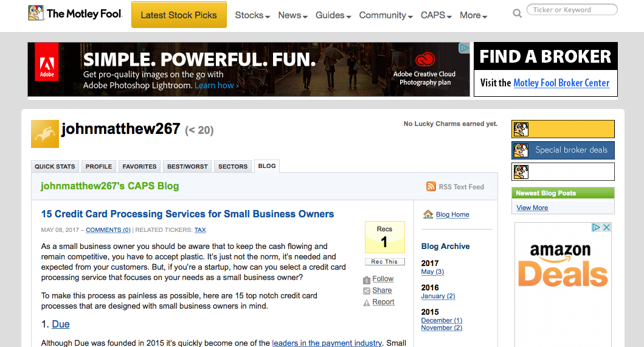Open the January (2) archive link
This screenshot has width=644, height=347.
438,296
